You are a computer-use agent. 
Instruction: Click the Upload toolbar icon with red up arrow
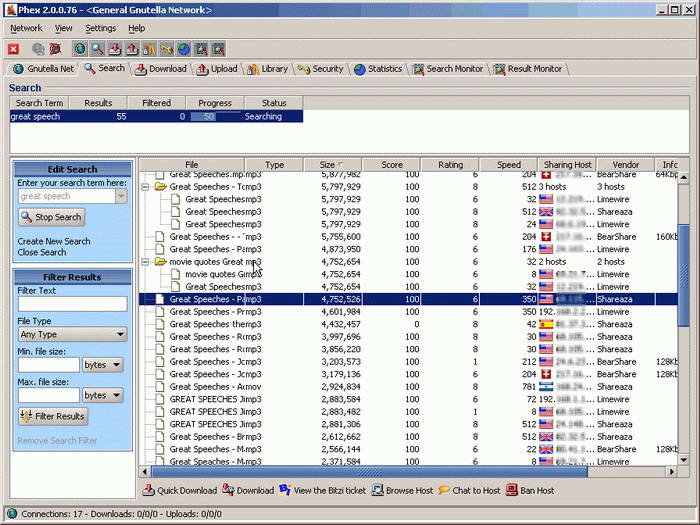132,49
